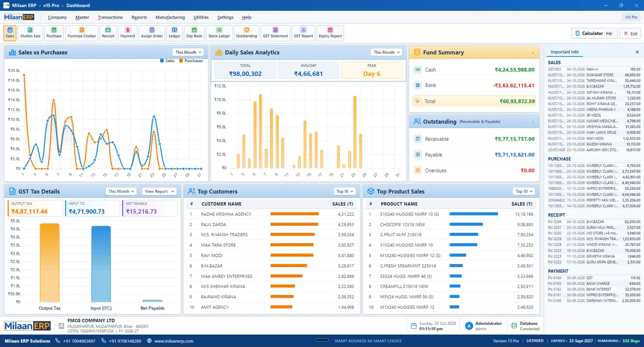Open the Transactions menu

tap(110, 17)
